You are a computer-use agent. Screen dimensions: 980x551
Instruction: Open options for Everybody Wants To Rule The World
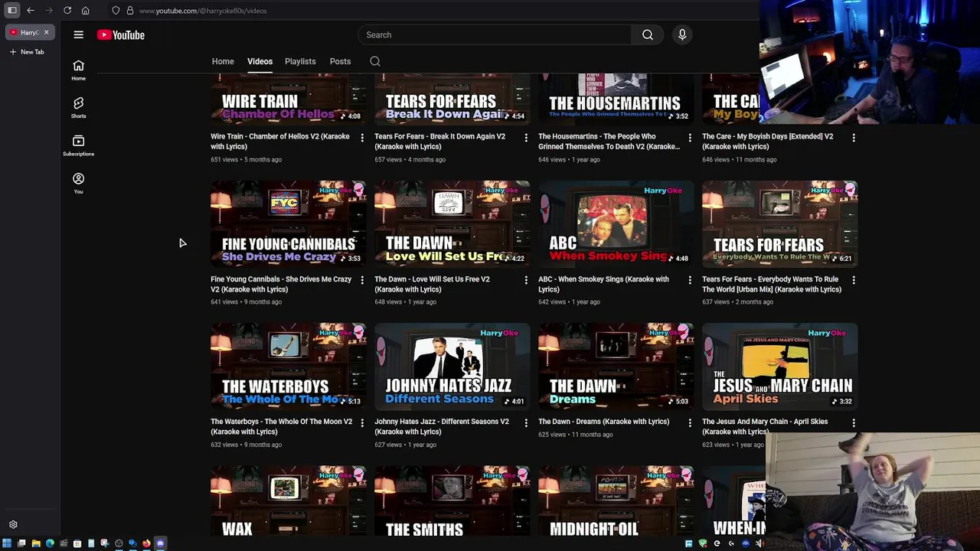tap(854, 280)
